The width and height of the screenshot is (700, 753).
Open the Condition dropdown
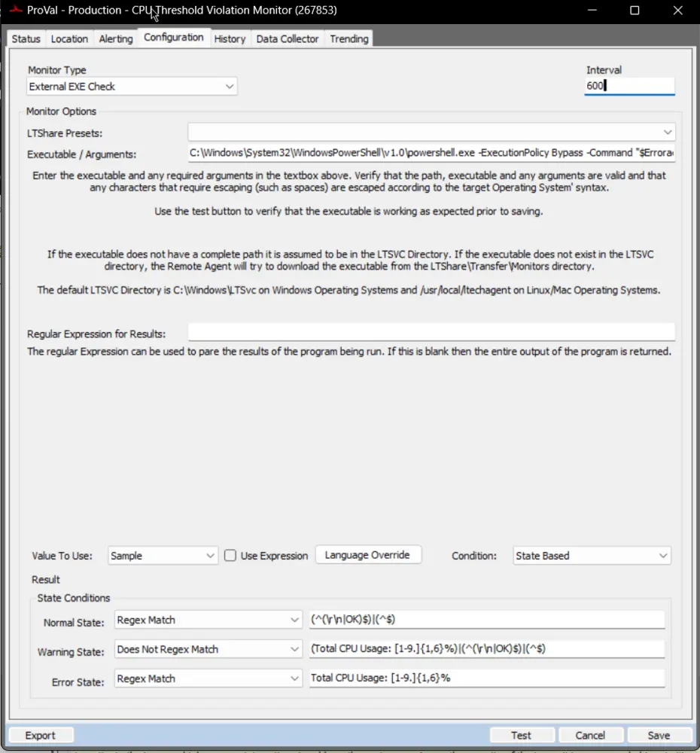[x=592, y=556]
